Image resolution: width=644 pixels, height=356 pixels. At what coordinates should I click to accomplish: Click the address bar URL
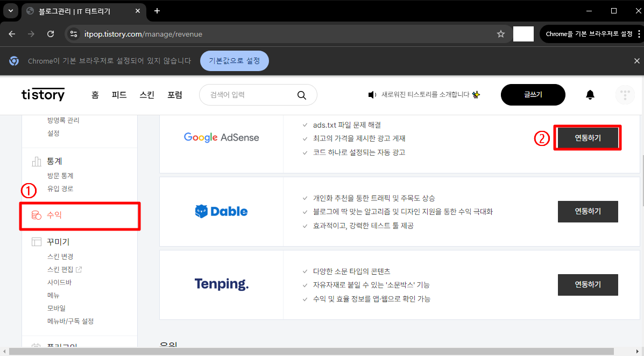click(143, 34)
